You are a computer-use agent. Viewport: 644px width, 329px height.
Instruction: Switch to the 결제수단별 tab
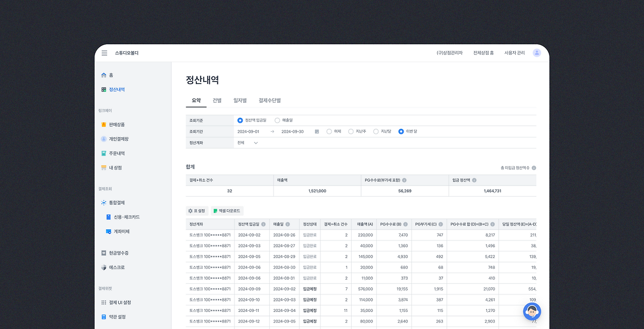(x=270, y=101)
